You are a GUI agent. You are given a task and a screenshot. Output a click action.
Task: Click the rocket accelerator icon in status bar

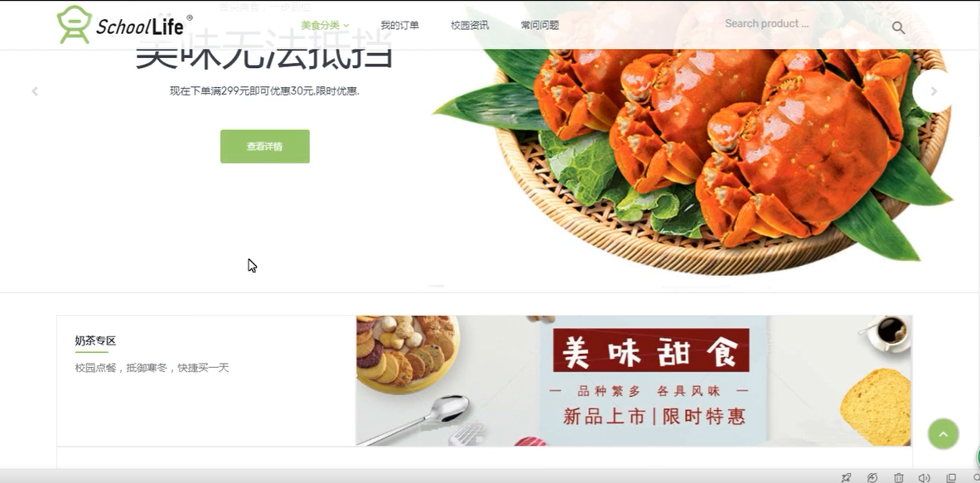pos(846,477)
